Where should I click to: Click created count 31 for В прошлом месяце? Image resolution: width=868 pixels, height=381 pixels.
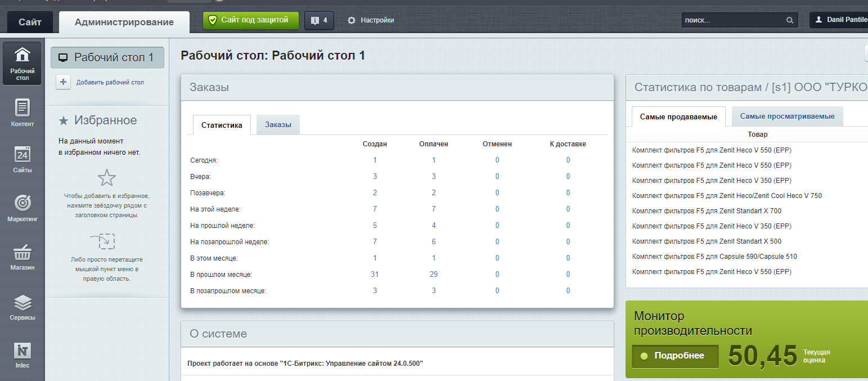click(375, 274)
